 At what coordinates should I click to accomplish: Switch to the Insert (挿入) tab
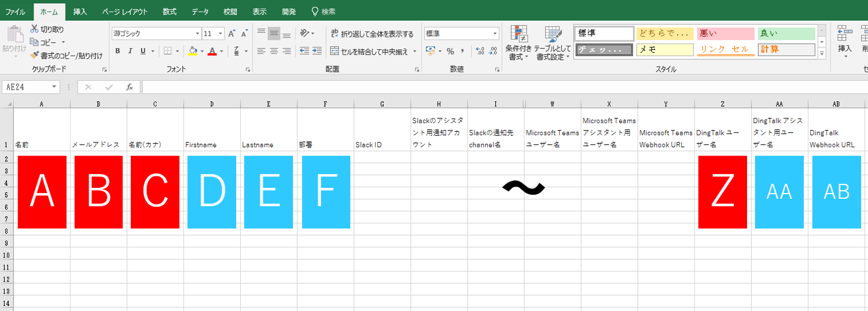(x=80, y=12)
